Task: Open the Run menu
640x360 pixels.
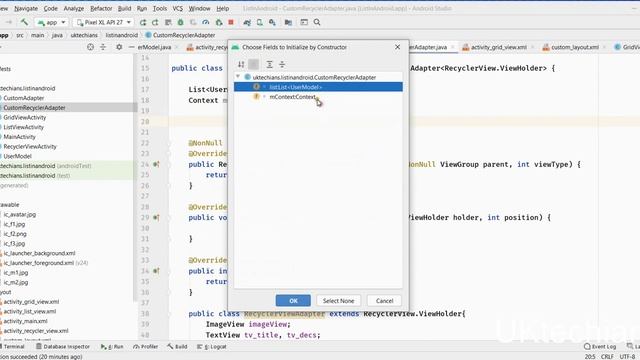Action: (x=142, y=8)
